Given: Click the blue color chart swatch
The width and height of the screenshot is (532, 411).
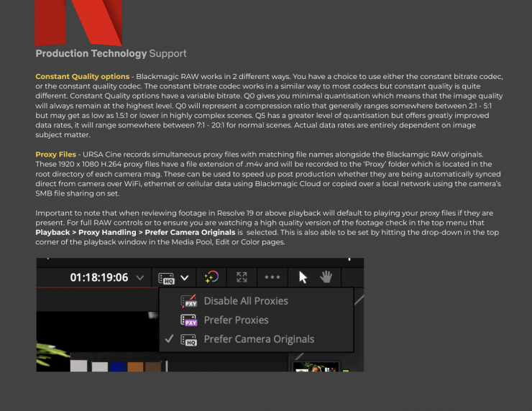Looking at the screenshot, I should pos(119,366).
